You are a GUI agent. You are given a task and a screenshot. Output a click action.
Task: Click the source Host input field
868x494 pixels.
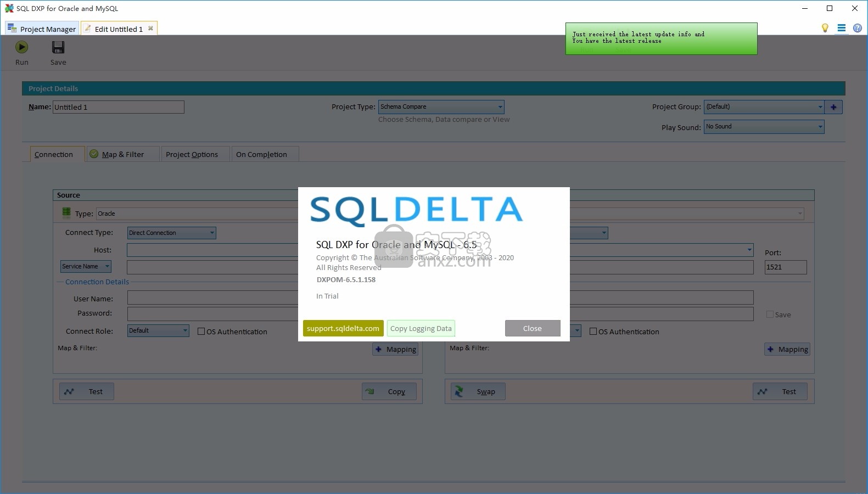(x=212, y=250)
